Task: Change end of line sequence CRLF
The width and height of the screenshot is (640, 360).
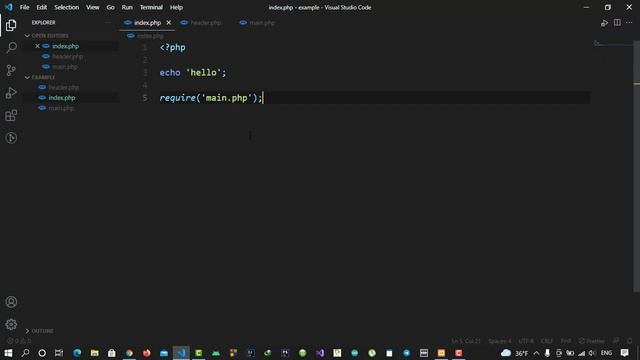Action: point(547,341)
